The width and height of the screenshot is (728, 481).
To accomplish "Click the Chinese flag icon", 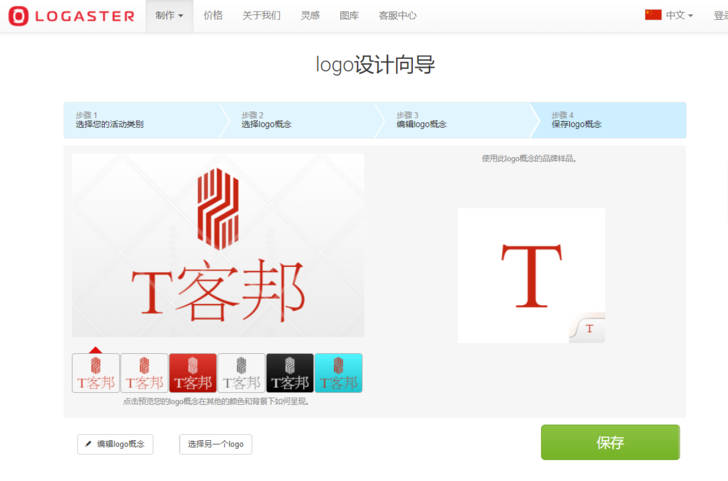I will pos(653,15).
